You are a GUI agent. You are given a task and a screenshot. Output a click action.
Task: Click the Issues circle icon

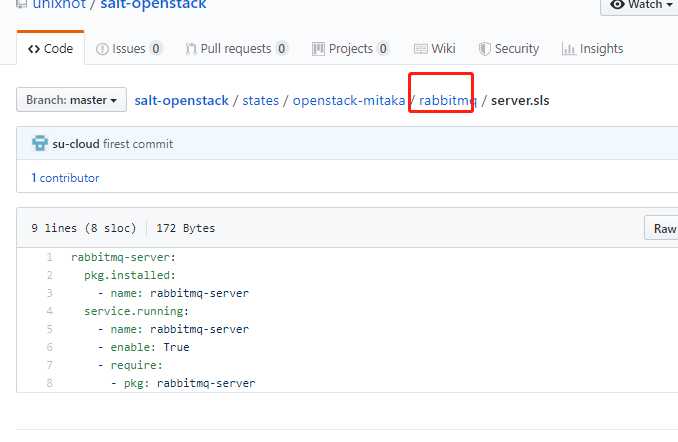(x=102, y=49)
